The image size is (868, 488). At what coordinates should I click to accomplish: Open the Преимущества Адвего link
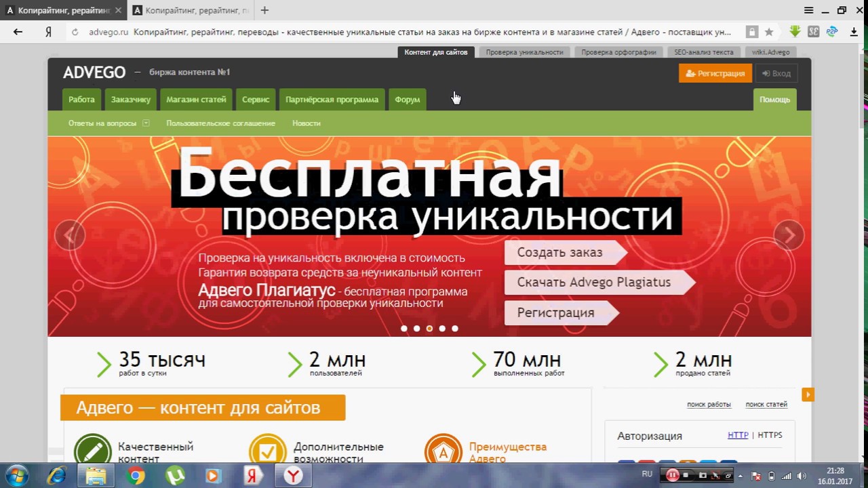[x=508, y=453]
